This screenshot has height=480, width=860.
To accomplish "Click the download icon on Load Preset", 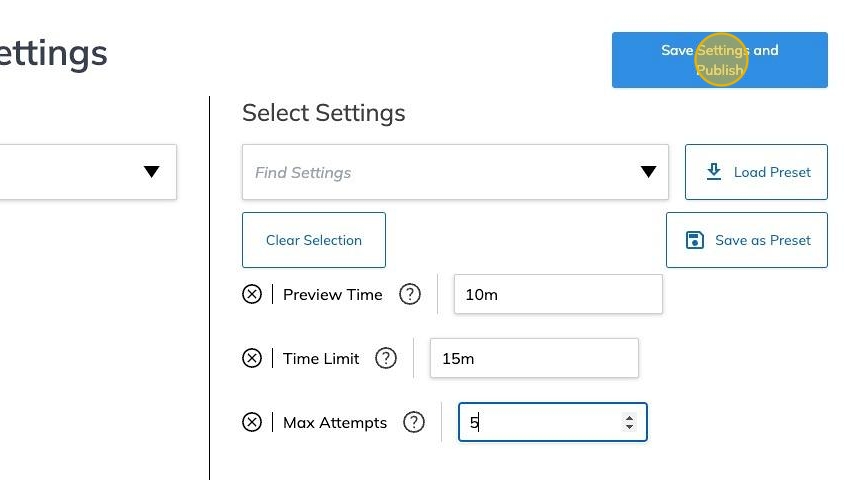I will [x=714, y=172].
